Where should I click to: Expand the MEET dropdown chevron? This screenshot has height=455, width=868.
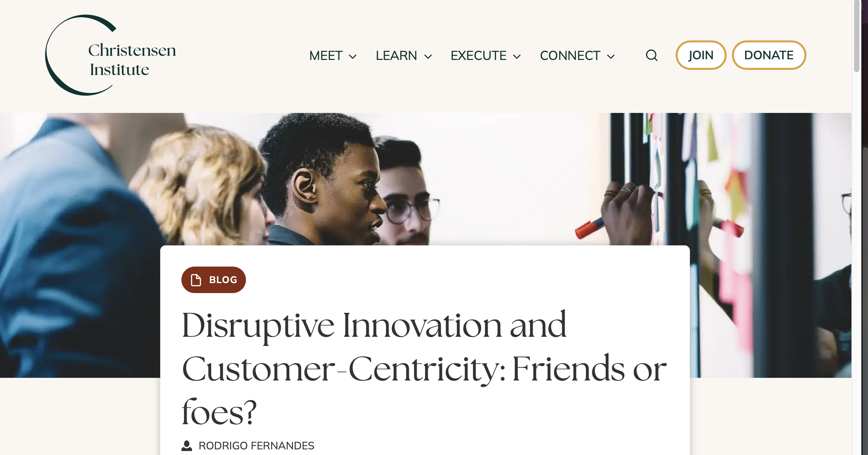(x=353, y=56)
